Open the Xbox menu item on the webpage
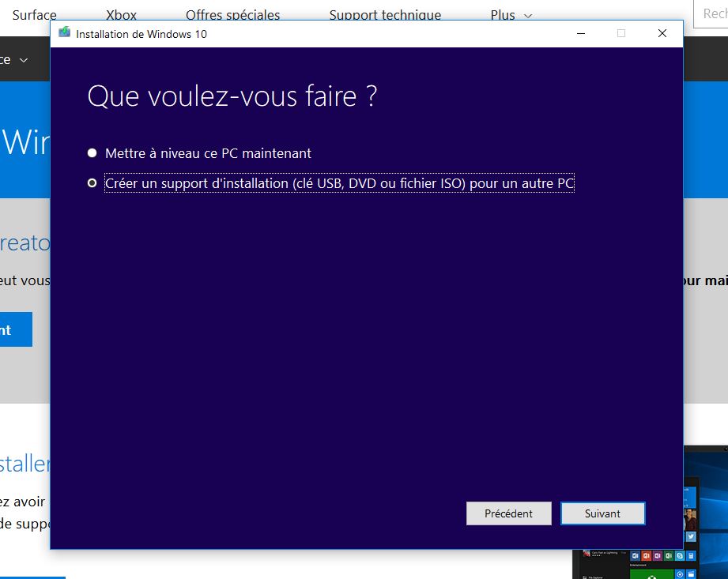The width and height of the screenshot is (728, 579). tap(121, 15)
